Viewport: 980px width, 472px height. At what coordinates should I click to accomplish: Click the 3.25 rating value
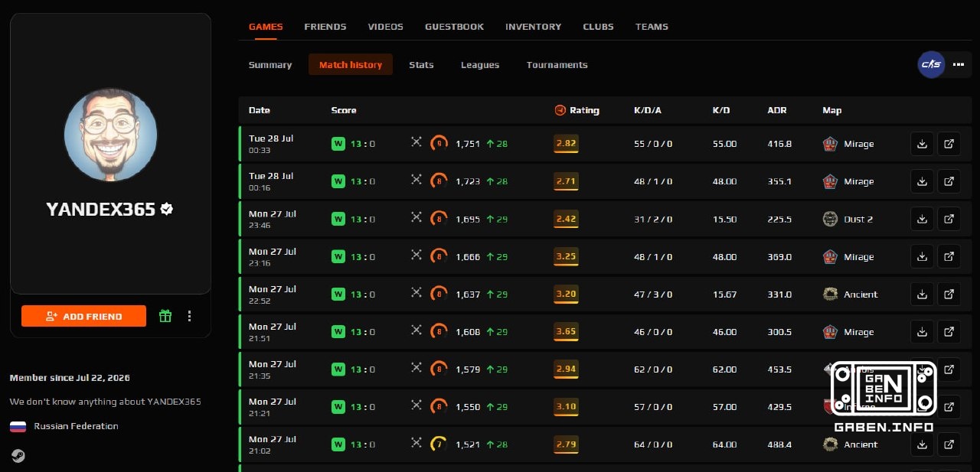coord(566,256)
